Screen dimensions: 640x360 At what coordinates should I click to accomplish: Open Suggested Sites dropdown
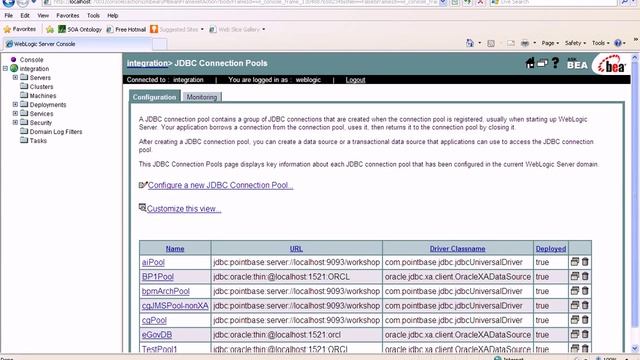coord(202,29)
